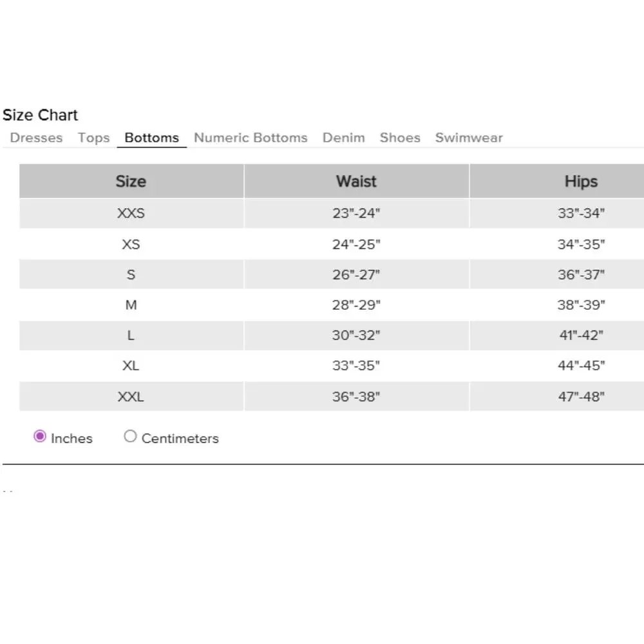Click the L hips measurement 41"-42"
The height and width of the screenshot is (644, 644).
coord(581,335)
